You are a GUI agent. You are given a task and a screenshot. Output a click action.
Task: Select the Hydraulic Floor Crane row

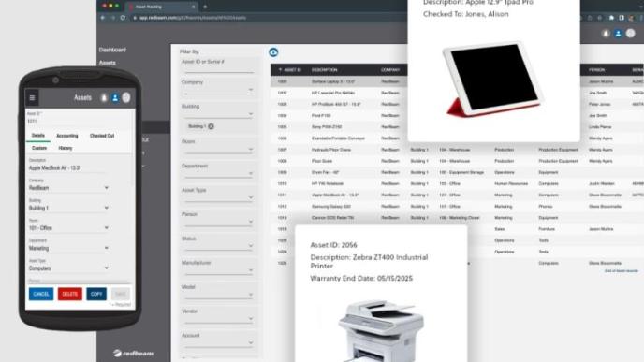tap(457, 150)
